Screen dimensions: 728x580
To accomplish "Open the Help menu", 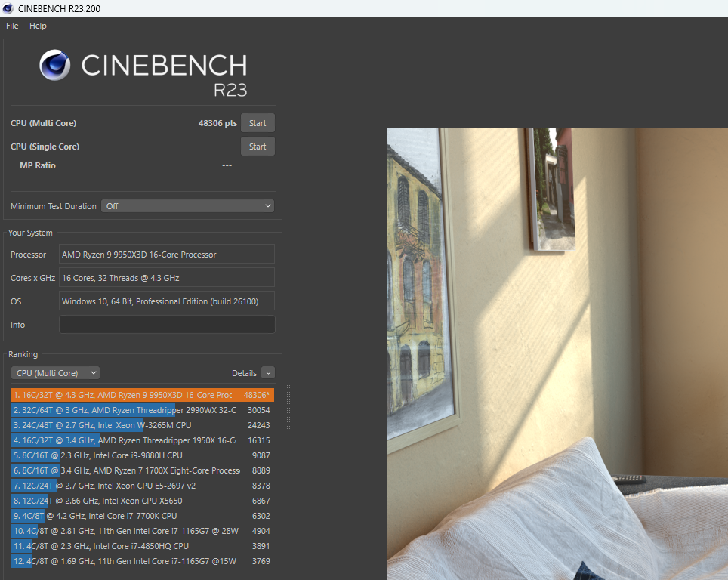I will (38, 26).
